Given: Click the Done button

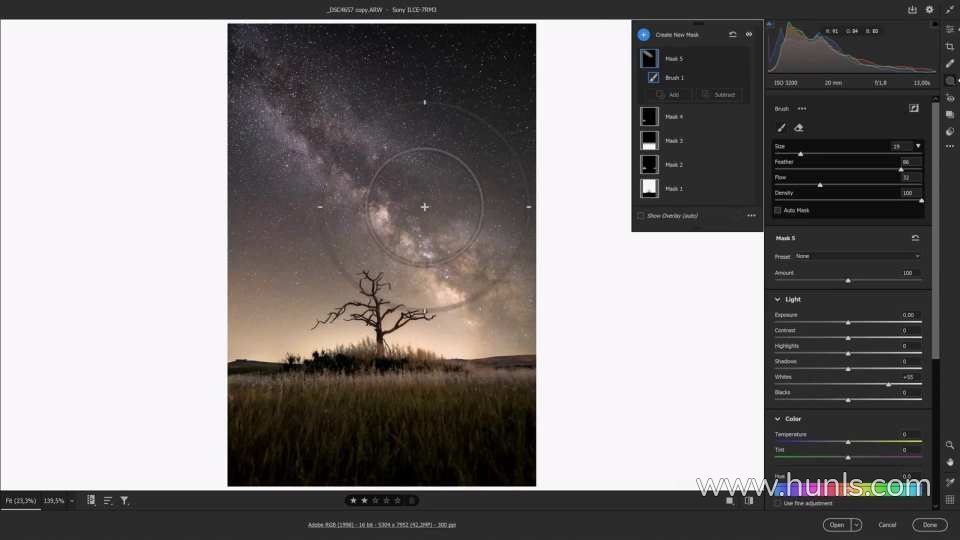Looking at the screenshot, I should coord(929,524).
